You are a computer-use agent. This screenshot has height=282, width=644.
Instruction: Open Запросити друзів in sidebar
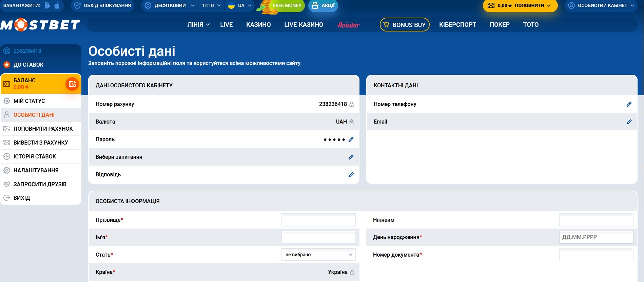coord(41,184)
